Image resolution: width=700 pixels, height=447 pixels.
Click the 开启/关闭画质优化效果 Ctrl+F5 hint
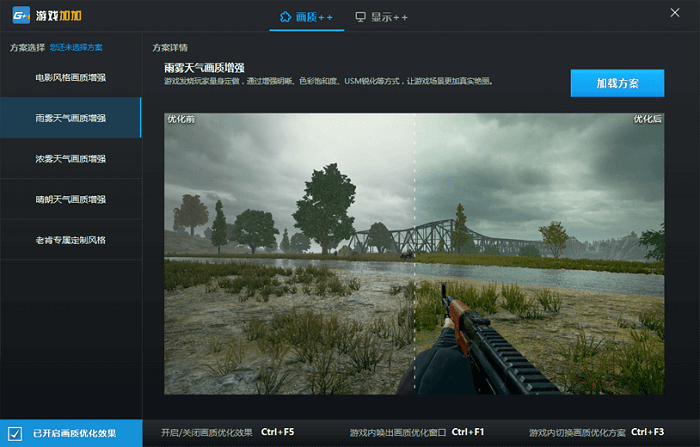point(227,432)
